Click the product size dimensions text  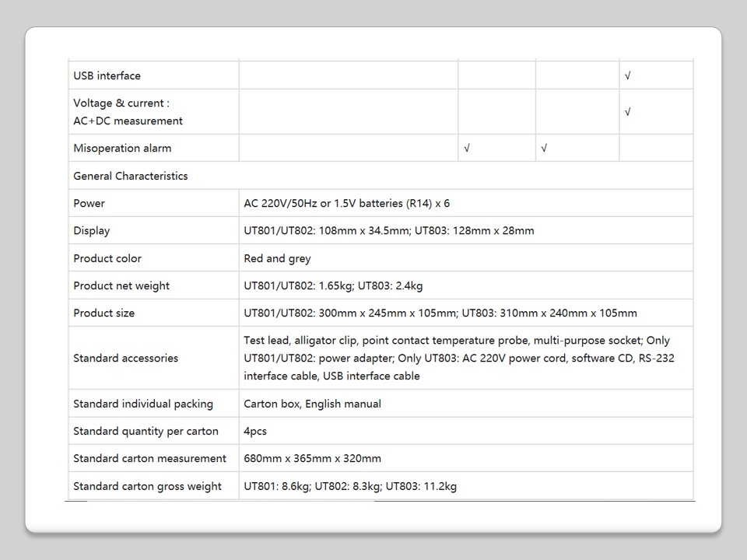(440, 313)
